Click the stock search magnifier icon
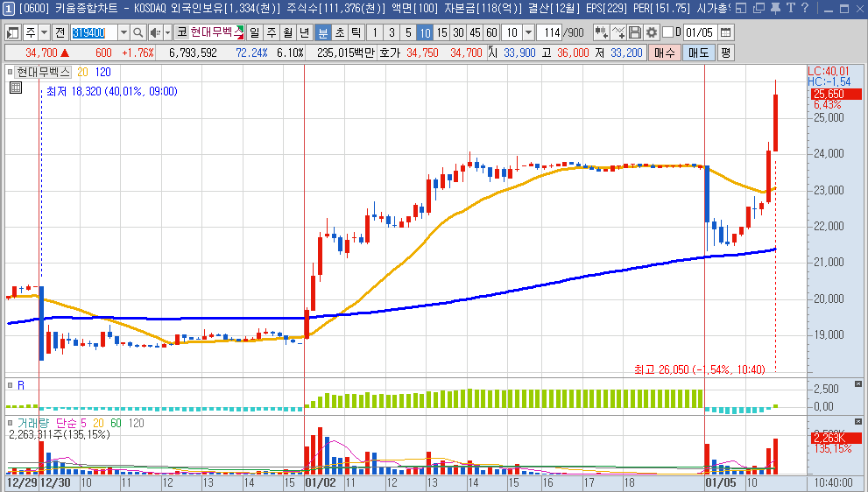 pos(138,32)
